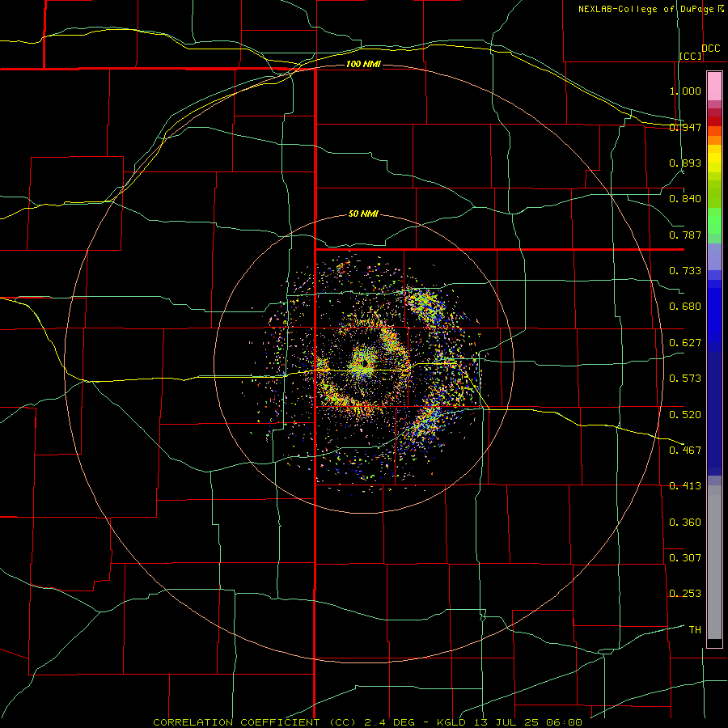
Task: Click the 0.360 scale value
Action: [685, 523]
